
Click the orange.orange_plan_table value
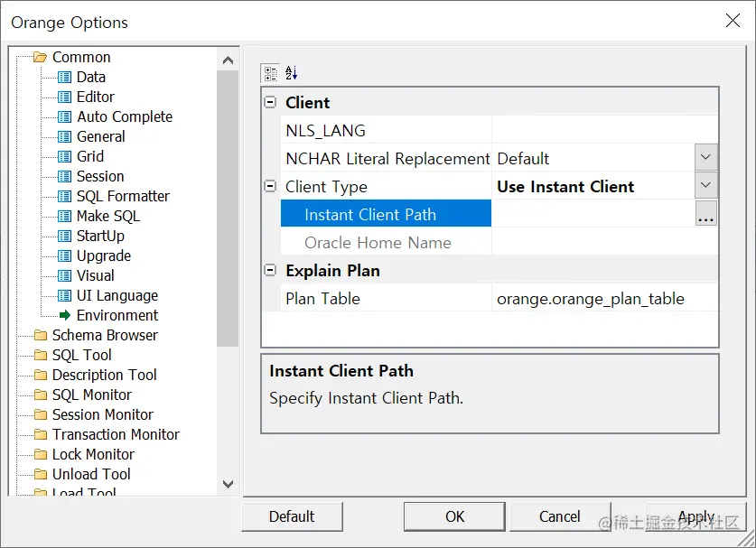(591, 299)
